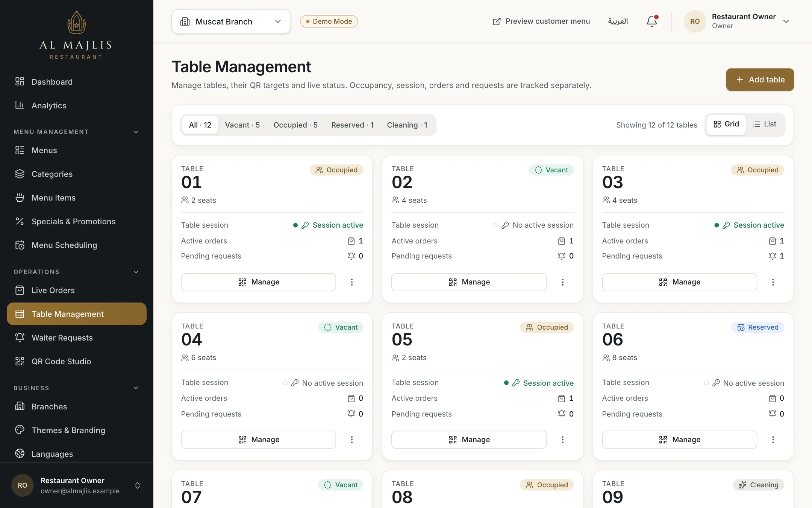Open the more options menu for Table 01
The width and height of the screenshot is (812, 508).
click(352, 282)
